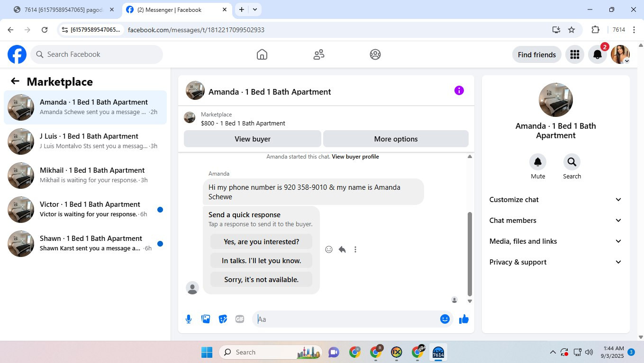The height and width of the screenshot is (363, 644).
Task: Open the Facebook menu grid icon
Action: pyautogui.click(x=575, y=54)
